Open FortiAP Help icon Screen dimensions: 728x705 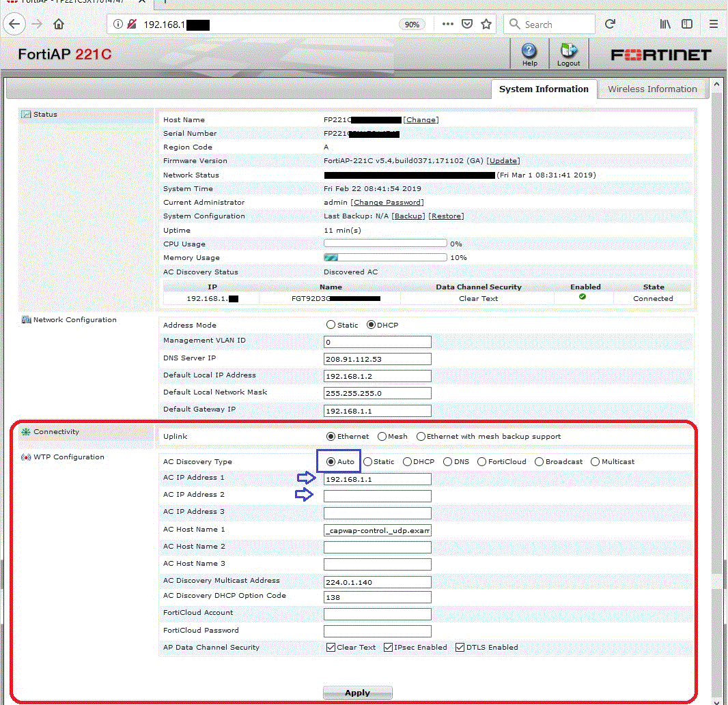529,55
